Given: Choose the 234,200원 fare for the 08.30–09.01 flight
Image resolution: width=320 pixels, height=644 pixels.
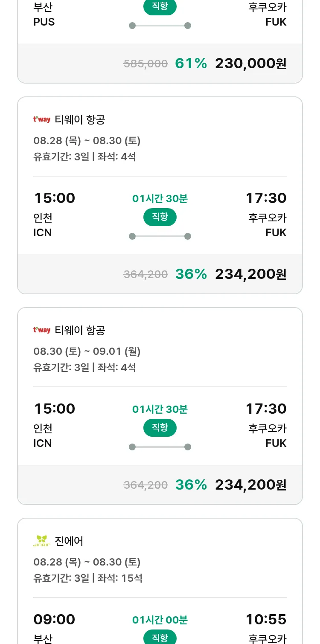Looking at the screenshot, I should tap(250, 485).
